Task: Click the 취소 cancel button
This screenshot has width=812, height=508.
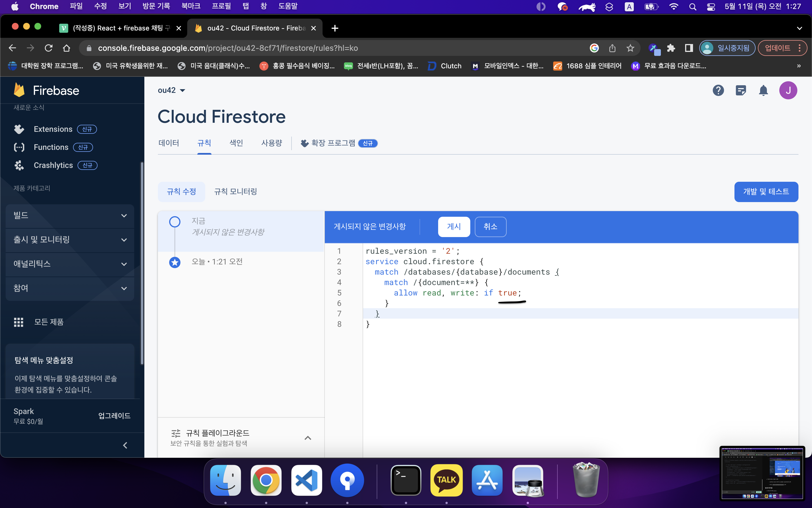Action: [490, 227]
